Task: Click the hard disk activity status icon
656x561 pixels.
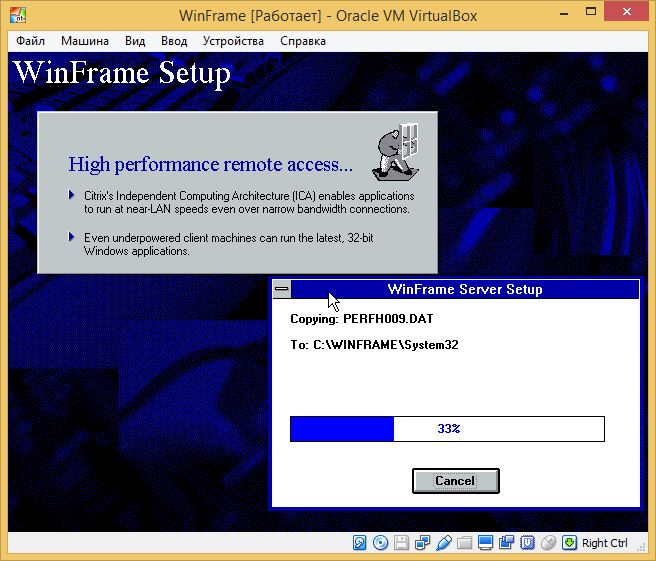Action: (x=359, y=543)
